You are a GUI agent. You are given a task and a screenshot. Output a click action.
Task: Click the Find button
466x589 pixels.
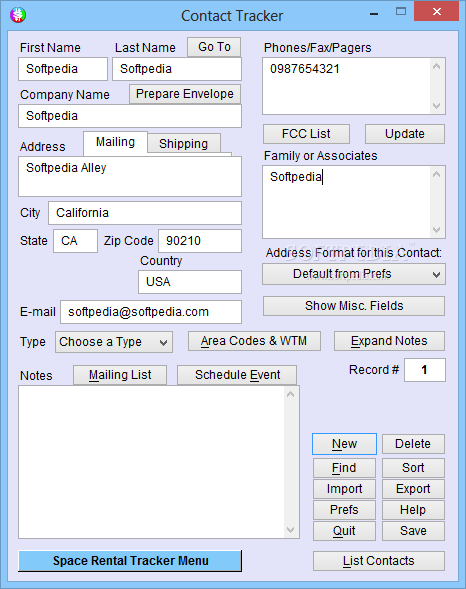click(344, 468)
